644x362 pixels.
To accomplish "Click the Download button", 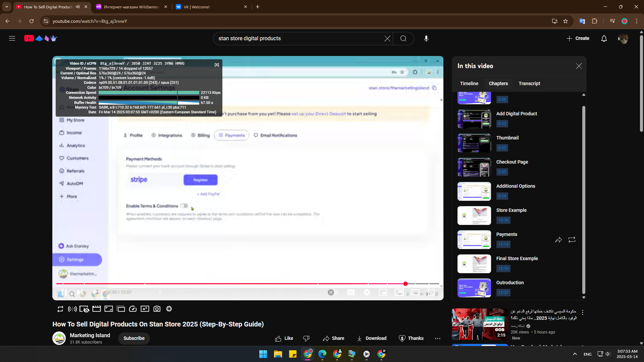I will 371,339.
